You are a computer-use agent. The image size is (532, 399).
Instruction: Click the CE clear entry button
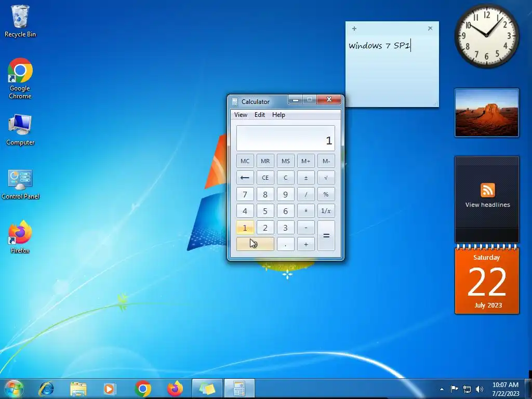[x=265, y=178]
